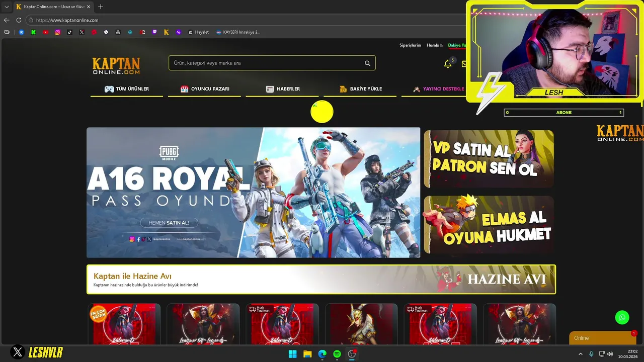
Task: Click HEMEN SATIN AL! button on banner
Action: tap(169, 223)
